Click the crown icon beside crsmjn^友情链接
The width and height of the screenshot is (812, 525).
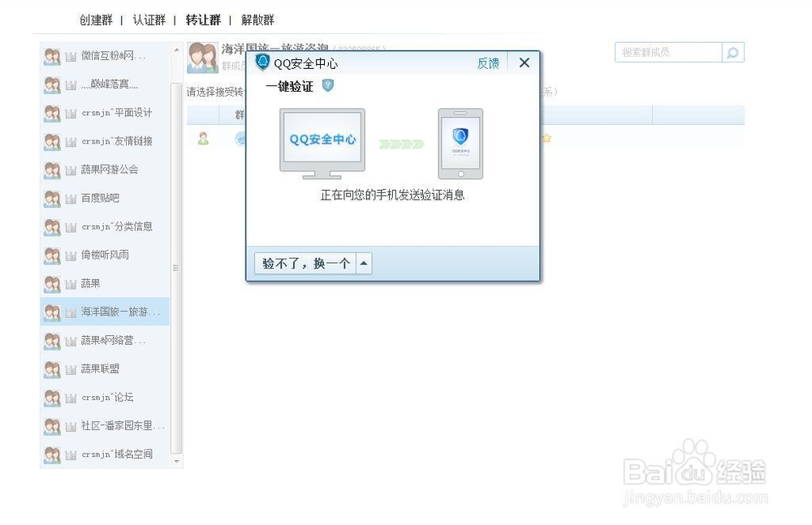click(71, 142)
